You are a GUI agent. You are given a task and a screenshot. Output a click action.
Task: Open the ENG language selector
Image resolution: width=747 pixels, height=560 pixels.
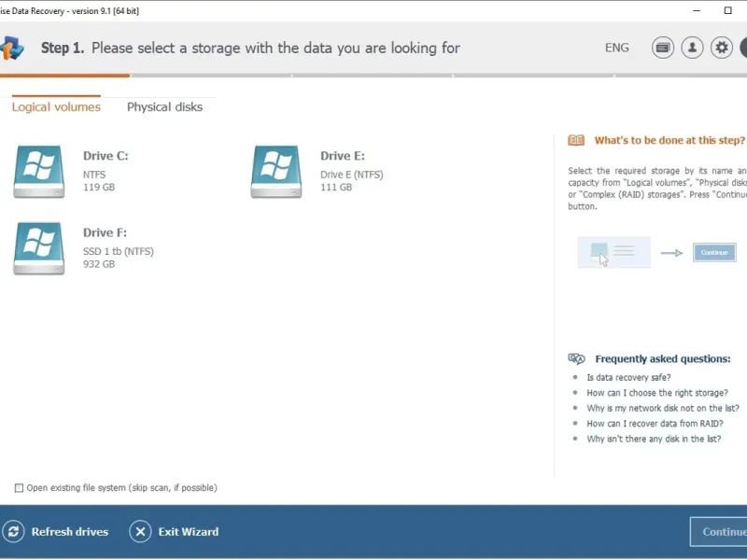(x=617, y=48)
